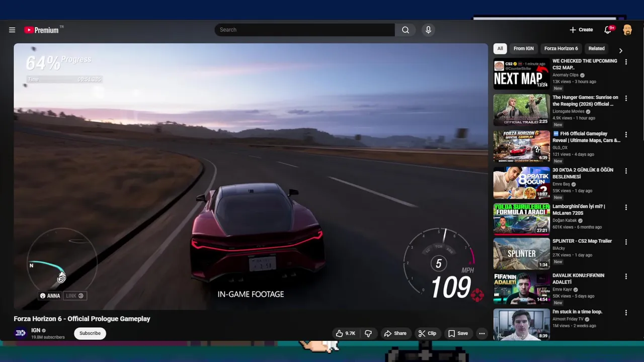Clip the video with scissors button
The width and height of the screenshot is (644, 362).
point(427,333)
